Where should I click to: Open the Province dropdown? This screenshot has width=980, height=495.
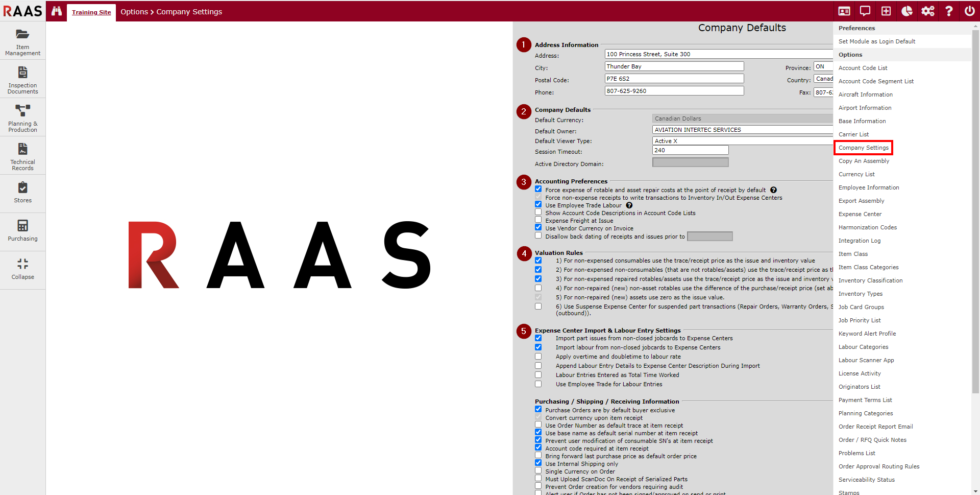(823, 67)
